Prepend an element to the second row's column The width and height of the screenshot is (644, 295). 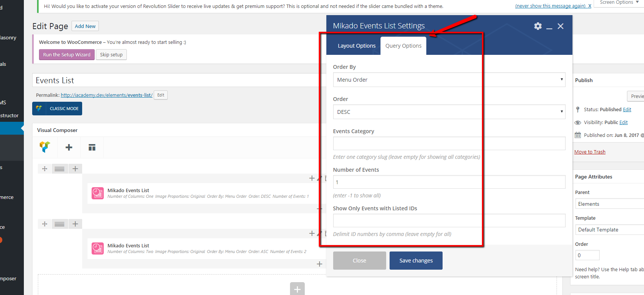pos(312,233)
